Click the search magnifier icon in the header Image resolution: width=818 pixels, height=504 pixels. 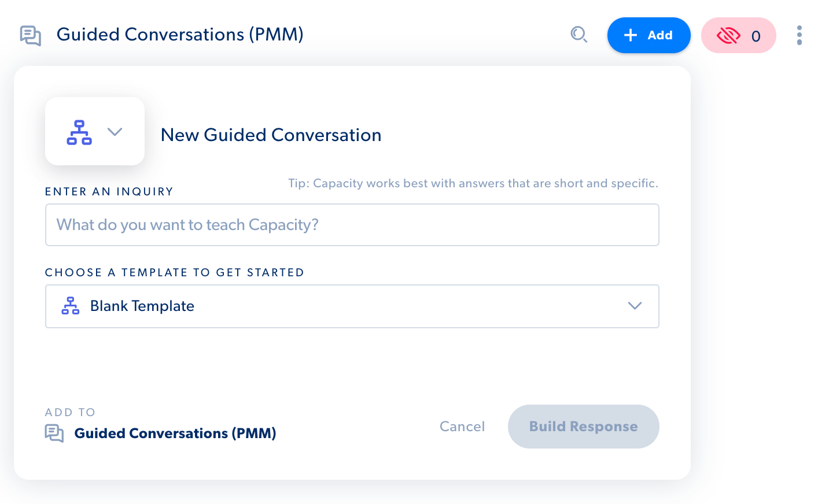(579, 35)
